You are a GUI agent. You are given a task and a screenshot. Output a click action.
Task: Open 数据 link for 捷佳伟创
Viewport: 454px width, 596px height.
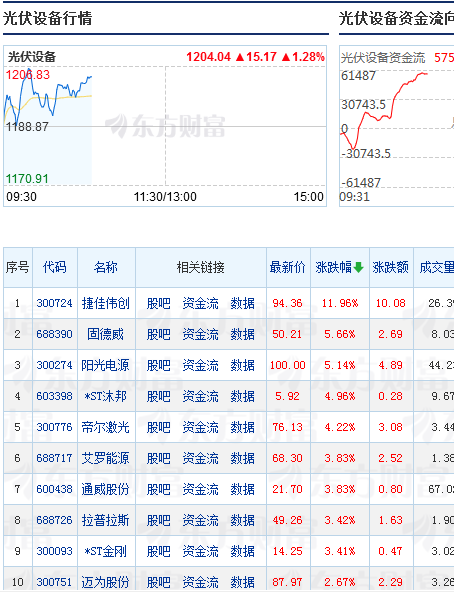click(x=243, y=303)
